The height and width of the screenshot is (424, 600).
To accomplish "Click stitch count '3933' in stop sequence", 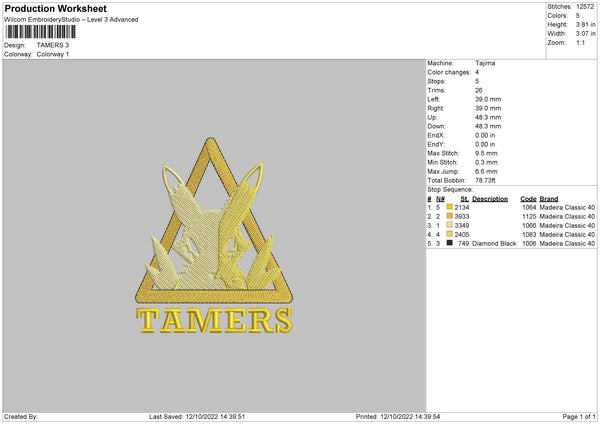I will tap(462, 217).
